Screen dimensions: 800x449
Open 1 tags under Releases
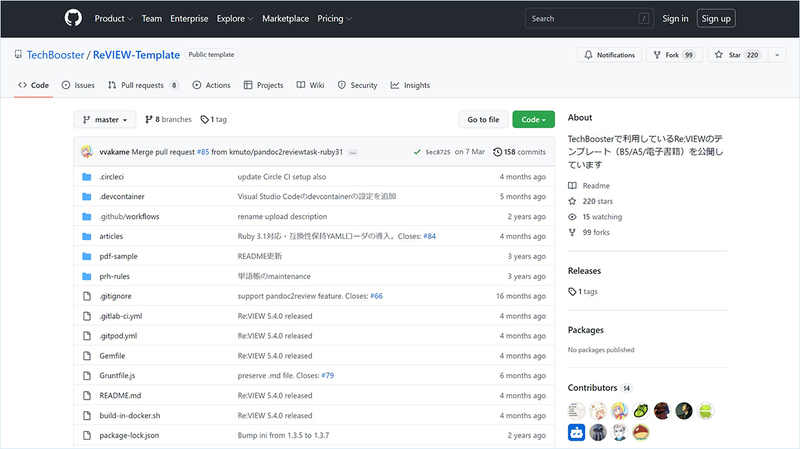tap(583, 292)
